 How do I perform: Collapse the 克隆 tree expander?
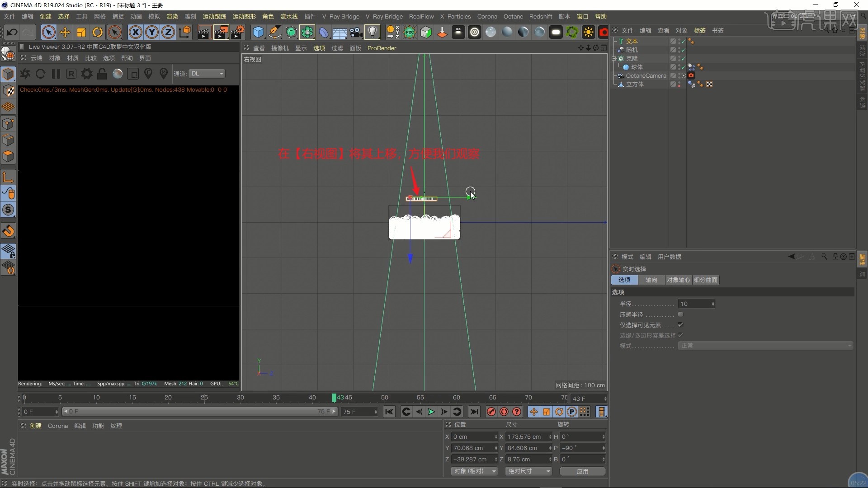point(614,58)
